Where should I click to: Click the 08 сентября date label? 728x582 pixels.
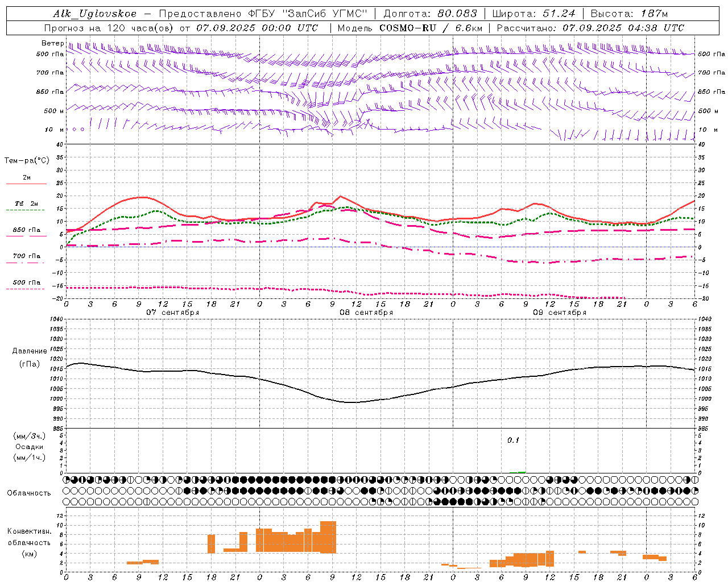tap(366, 313)
